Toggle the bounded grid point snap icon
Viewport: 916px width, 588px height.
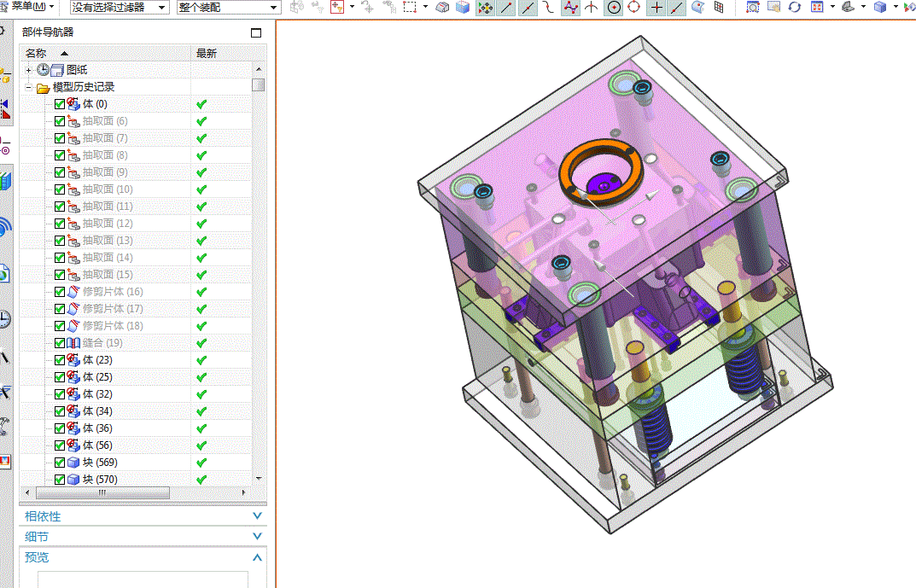pos(719,8)
